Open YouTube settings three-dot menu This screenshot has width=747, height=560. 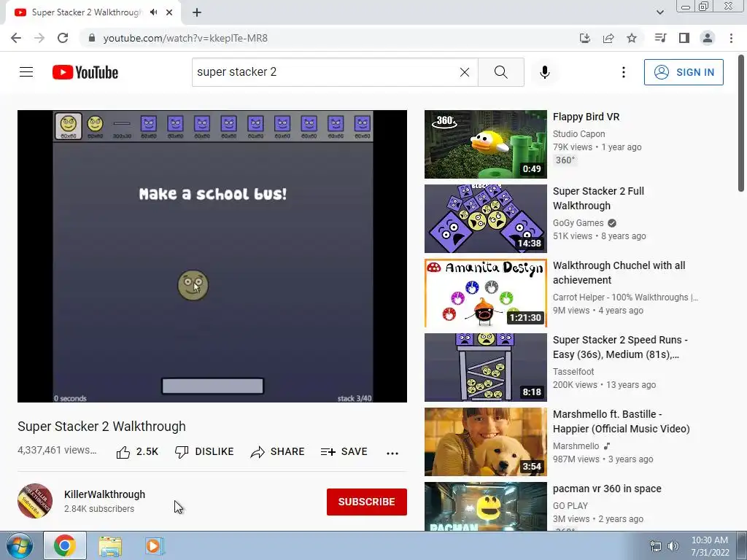point(623,72)
